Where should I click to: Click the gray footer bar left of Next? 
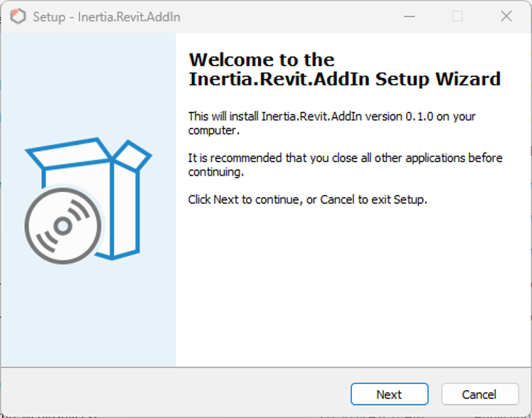(175, 393)
